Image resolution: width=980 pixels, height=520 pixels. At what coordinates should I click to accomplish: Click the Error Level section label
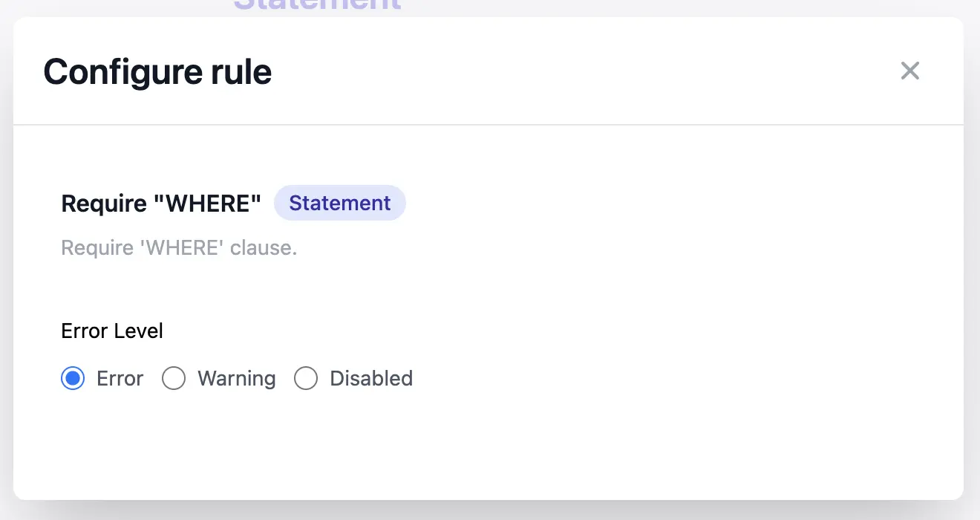[112, 331]
